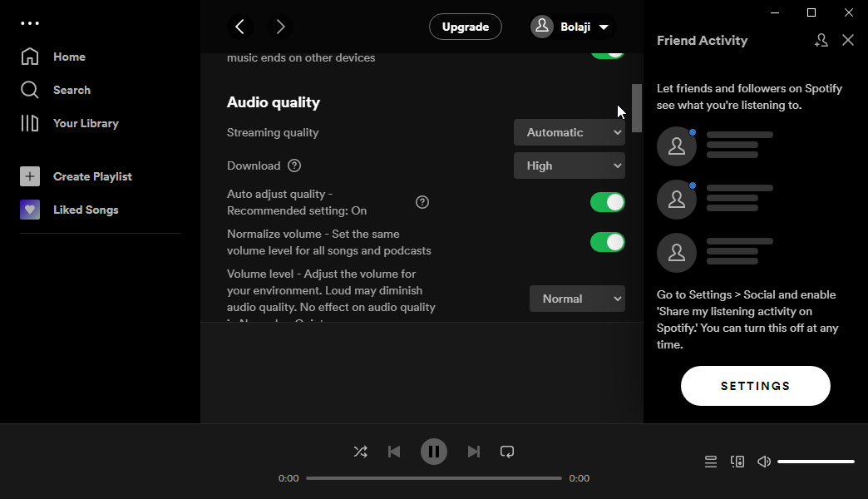Toggle the music ends on other devices switch
The height and width of the screenshot is (499, 868).
click(607, 56)
